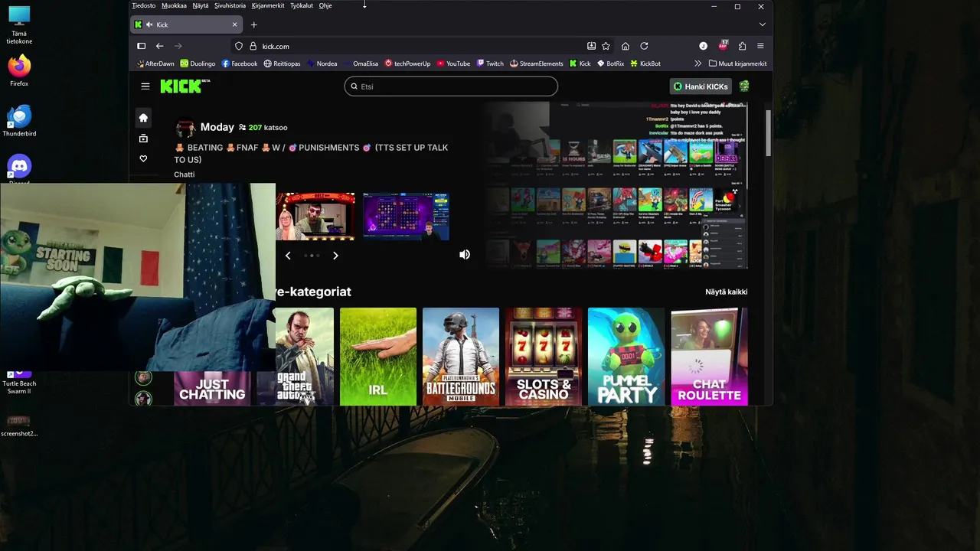Open the OmaElisa bookmark
Screen dimensions: 980x551
click(361, 64)
